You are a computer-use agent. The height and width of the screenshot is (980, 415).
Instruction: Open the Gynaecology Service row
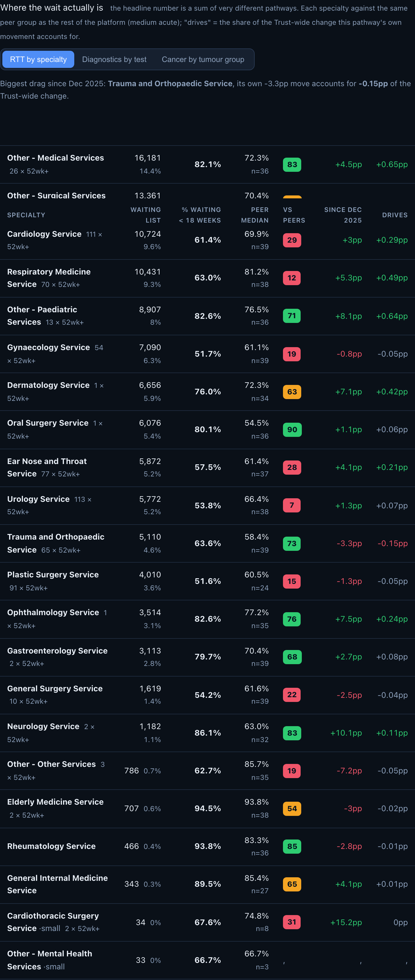tap(207, 354)
